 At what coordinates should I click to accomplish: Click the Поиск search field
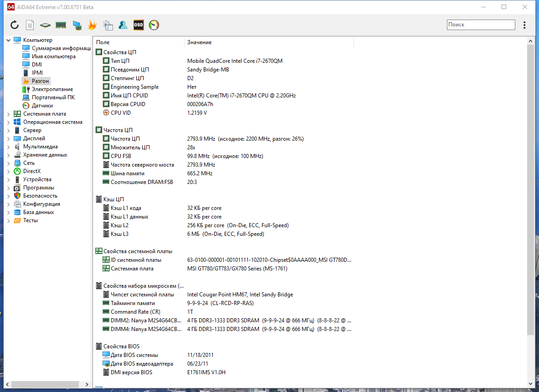(481, 25)
